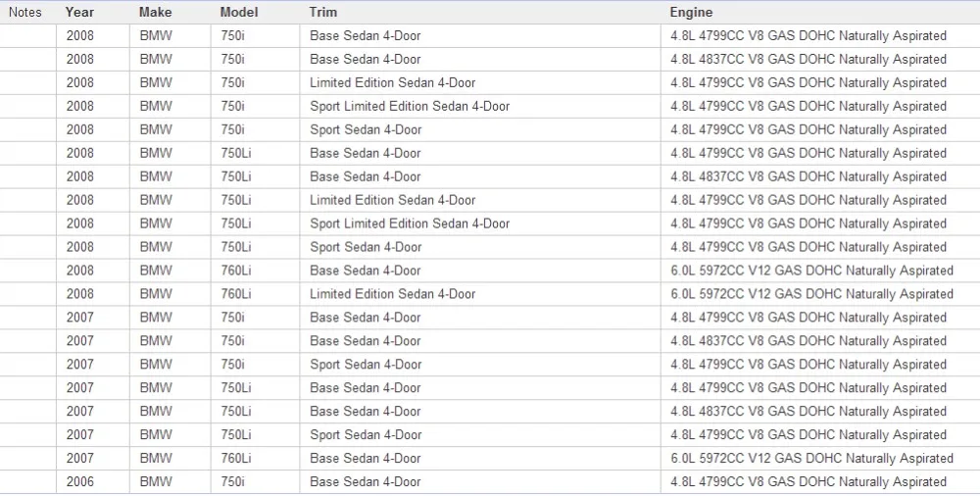Click the 2008 760Li Limited Edition Sedan trim cell
Image resolution: width=980 pixels, height=496 pixels.
(480, 294)
